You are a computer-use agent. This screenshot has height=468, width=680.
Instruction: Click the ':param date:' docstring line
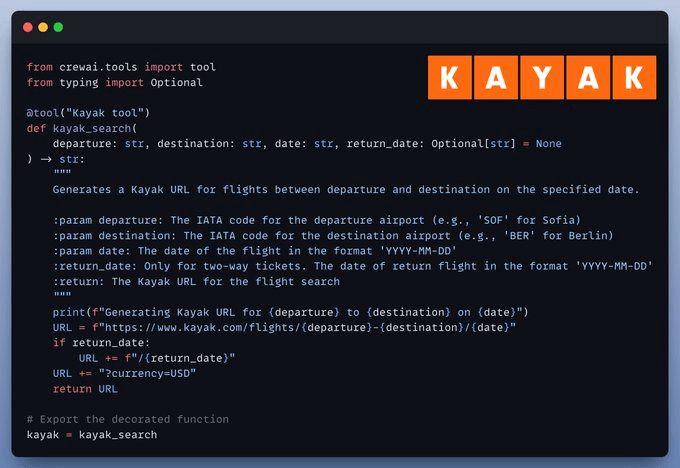click(255, 251)
